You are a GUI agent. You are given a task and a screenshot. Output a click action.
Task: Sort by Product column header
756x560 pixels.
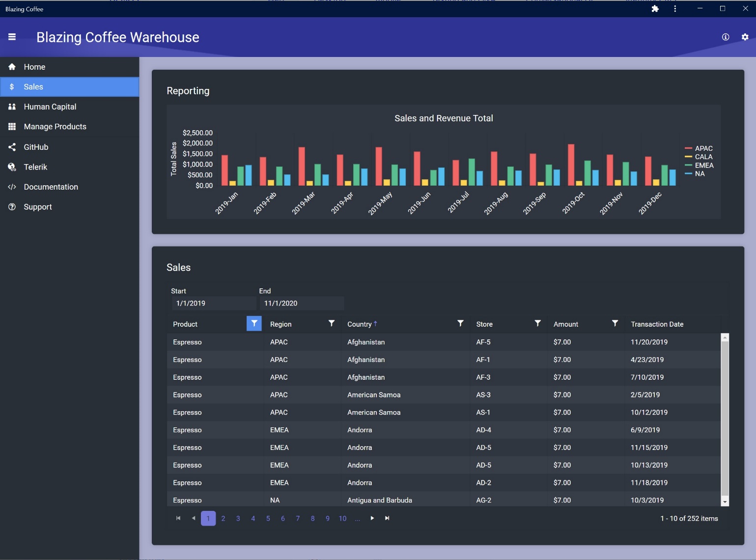tap(185, 324)
